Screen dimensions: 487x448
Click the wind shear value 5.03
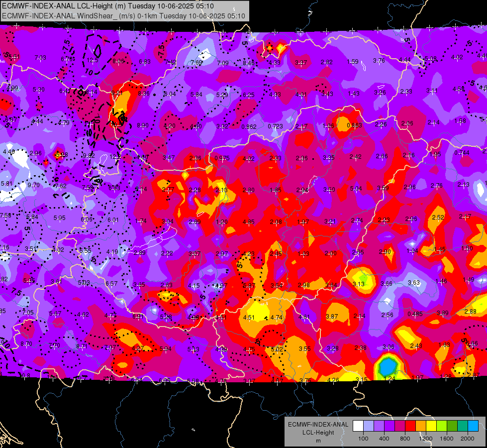pos(84,283)
